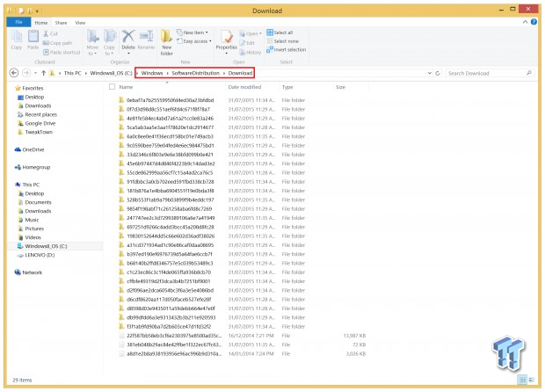Click Select all in ribbon

click(280, 33)
